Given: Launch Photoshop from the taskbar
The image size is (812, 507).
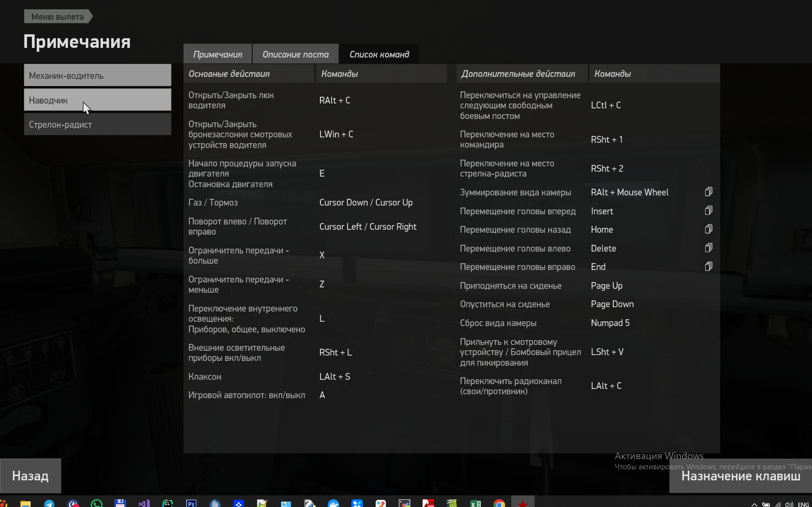Looking at the screenshot, I should pos(191,503).
